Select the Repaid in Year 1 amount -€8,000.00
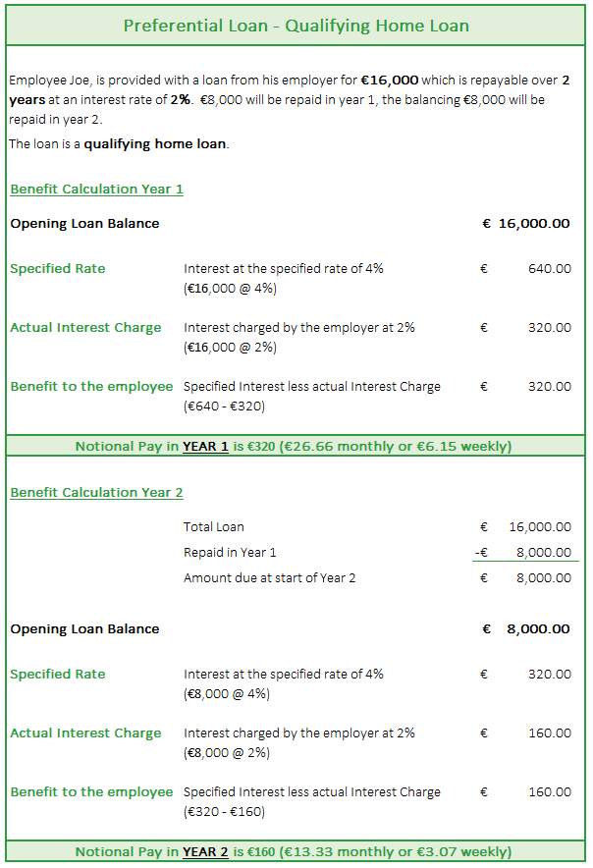 523,553
